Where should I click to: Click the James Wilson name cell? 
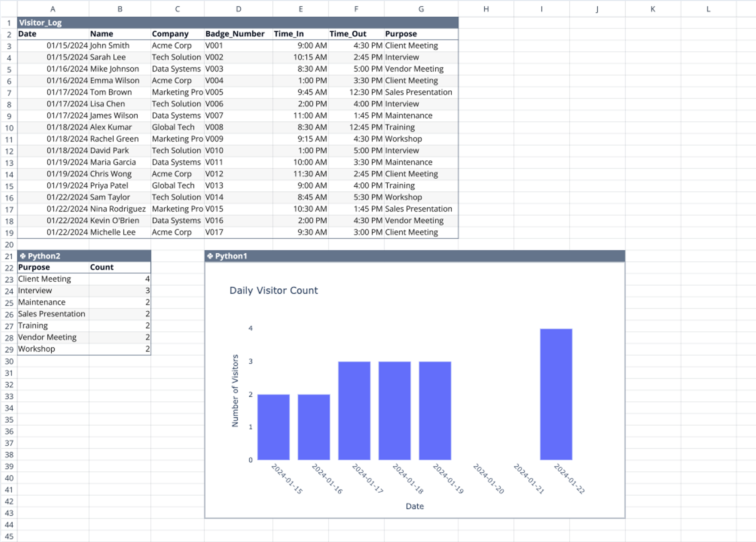(x=120, y=116)
